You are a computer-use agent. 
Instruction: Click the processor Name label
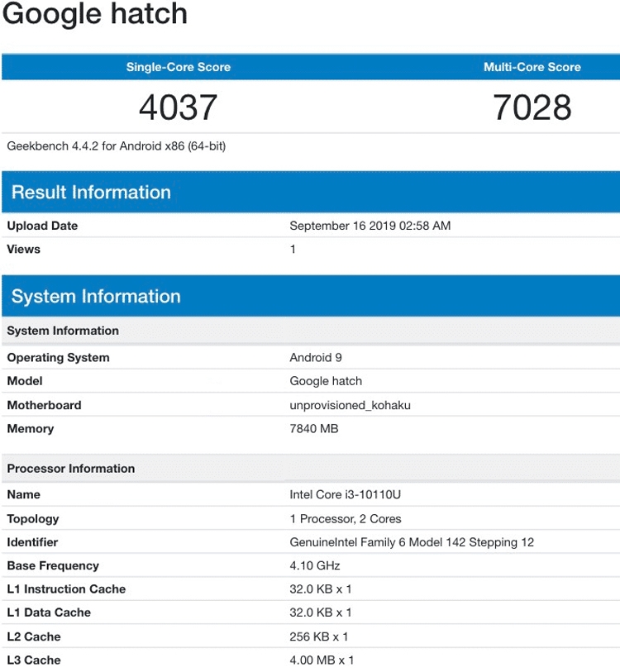(x=24, y=494)
